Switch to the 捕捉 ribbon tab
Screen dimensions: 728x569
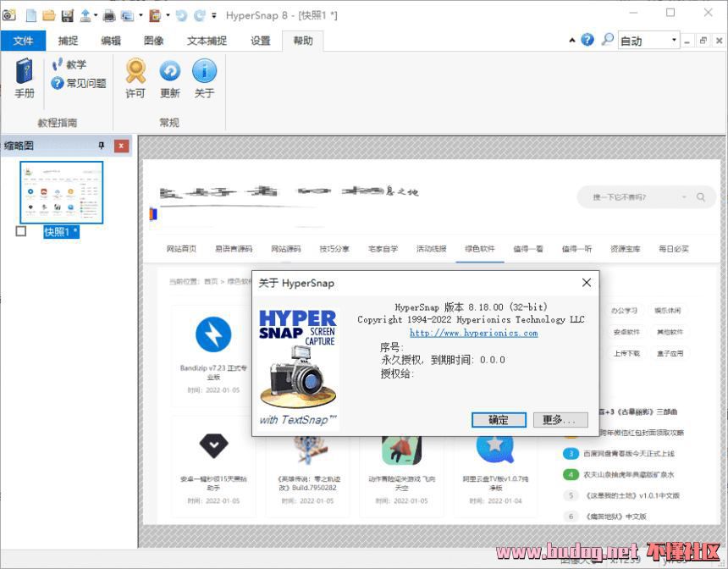[x=69, y=41]
